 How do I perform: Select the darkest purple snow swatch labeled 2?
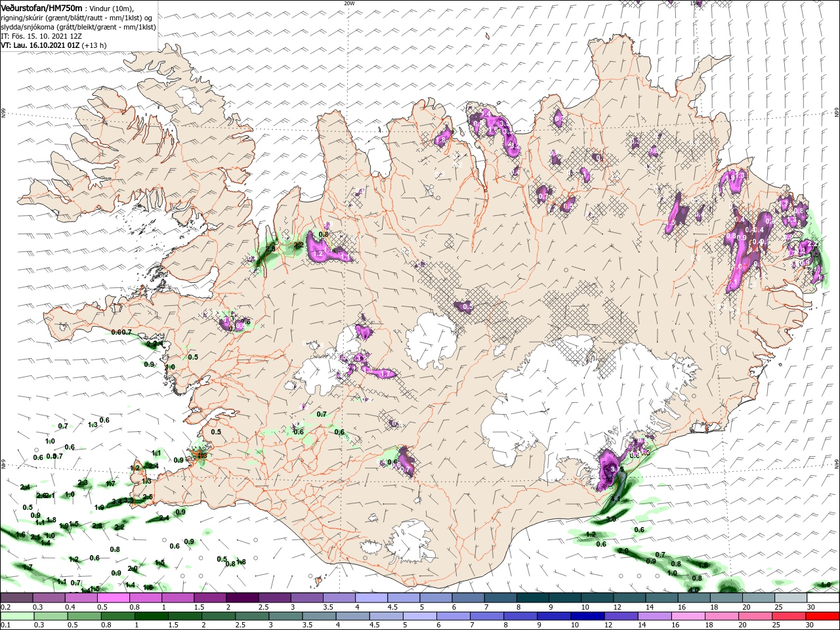pos(242,598)
